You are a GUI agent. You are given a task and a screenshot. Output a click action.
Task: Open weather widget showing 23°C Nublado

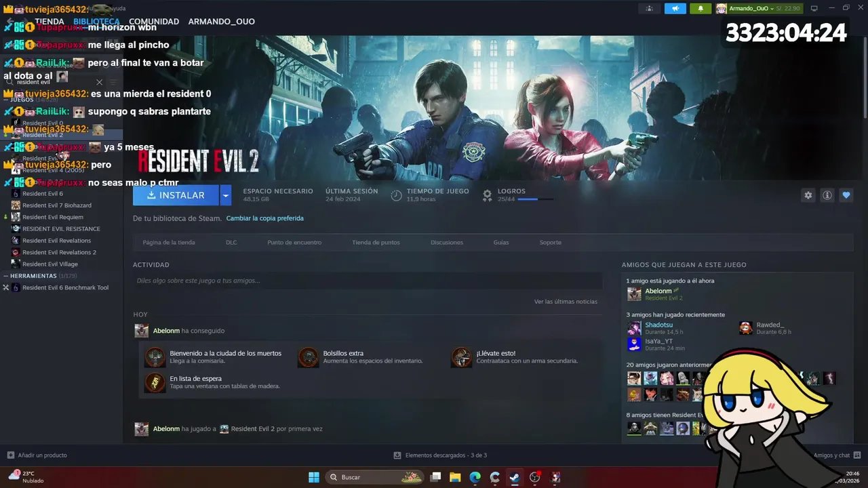pyautogui.click(x=26, y=477)
